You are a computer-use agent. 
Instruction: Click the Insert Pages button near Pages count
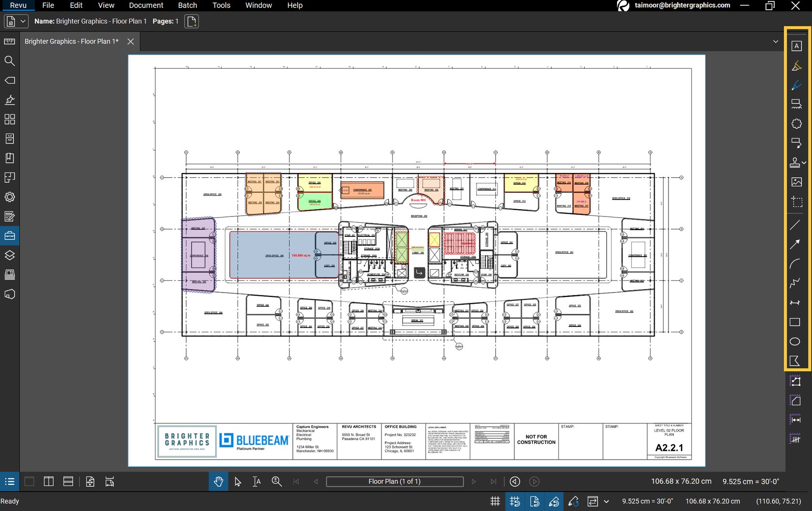[191, 21]
